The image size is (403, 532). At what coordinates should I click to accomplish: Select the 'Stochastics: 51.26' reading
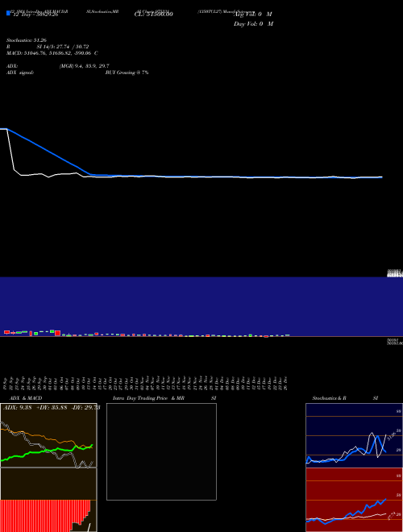[27, 40]
